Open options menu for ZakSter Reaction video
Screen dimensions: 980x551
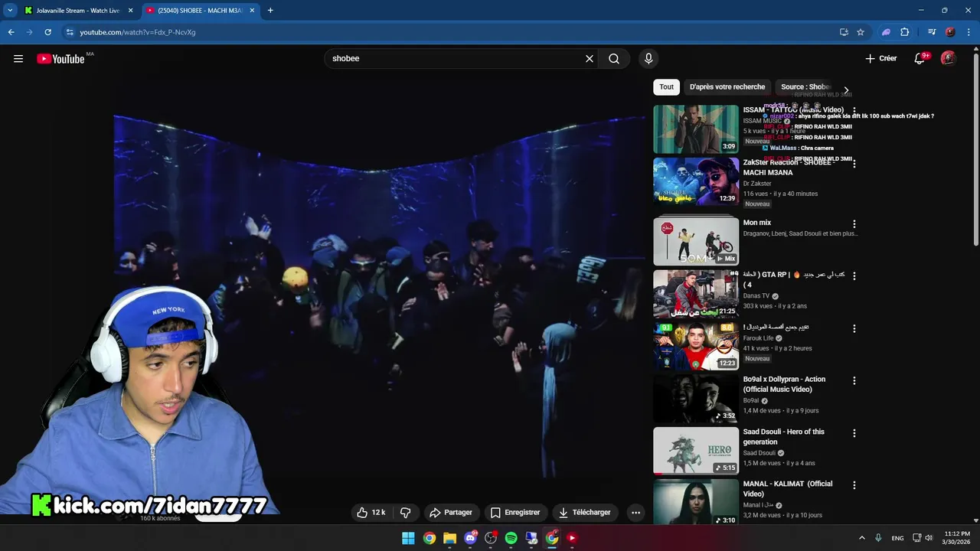(x=854, y=164)
